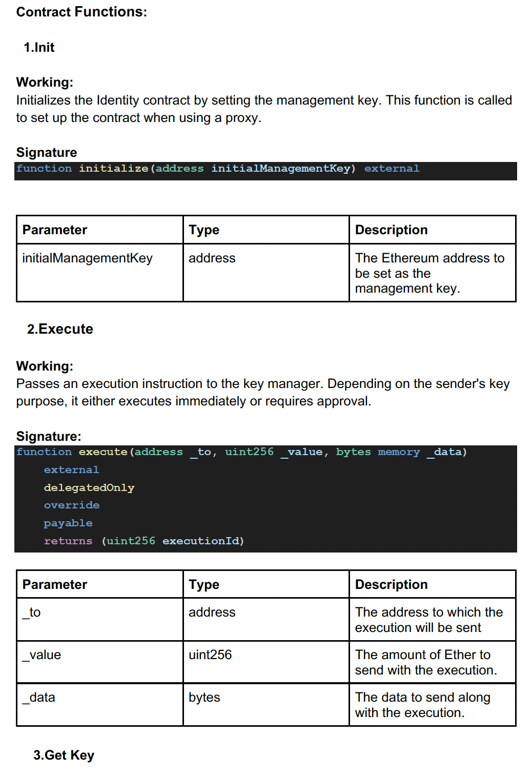Click the "external" keyword on the initialize line

(392, 169)
